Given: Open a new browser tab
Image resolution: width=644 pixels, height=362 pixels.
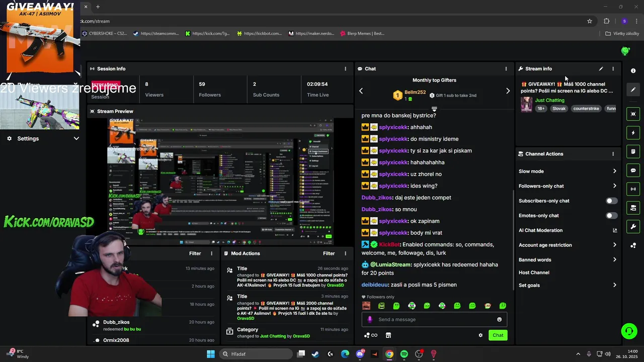Looking at the screenshot, I should point(98,7).
